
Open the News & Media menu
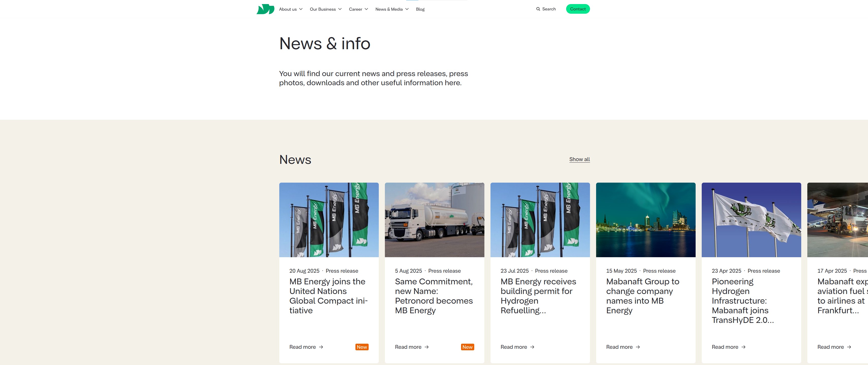click(389, 9)
